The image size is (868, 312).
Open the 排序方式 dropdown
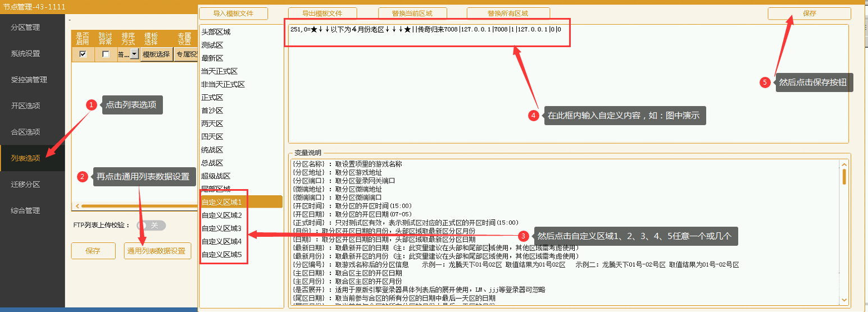134,54
